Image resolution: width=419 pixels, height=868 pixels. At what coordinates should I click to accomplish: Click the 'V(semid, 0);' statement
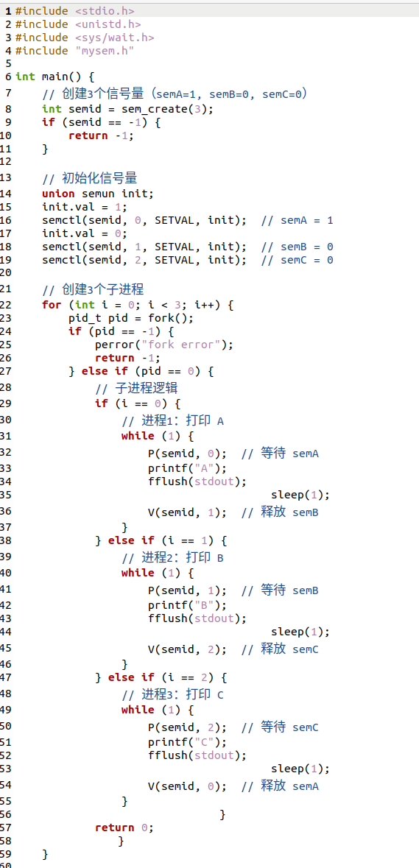[x=187, y=786]
